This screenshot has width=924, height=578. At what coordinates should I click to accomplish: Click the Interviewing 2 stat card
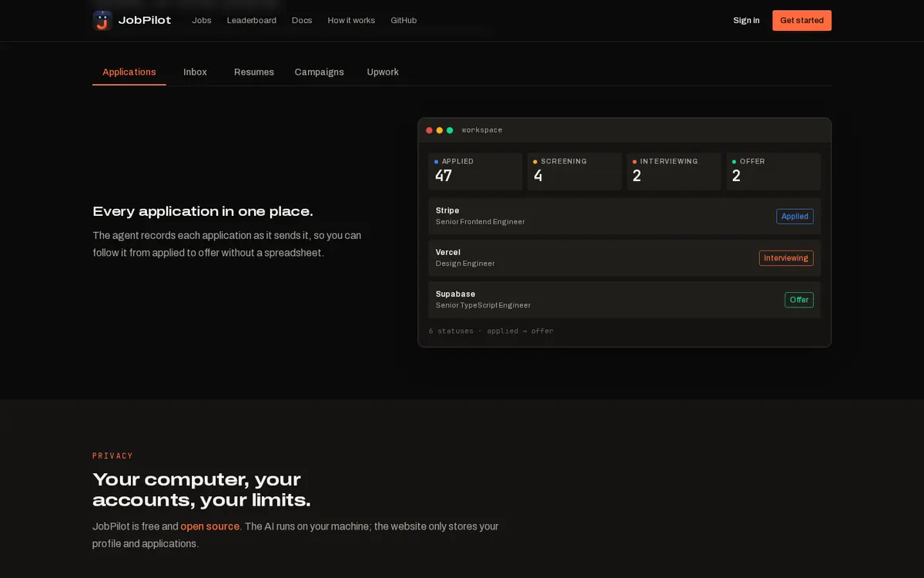pyautogui.click(x=674, y=171)
